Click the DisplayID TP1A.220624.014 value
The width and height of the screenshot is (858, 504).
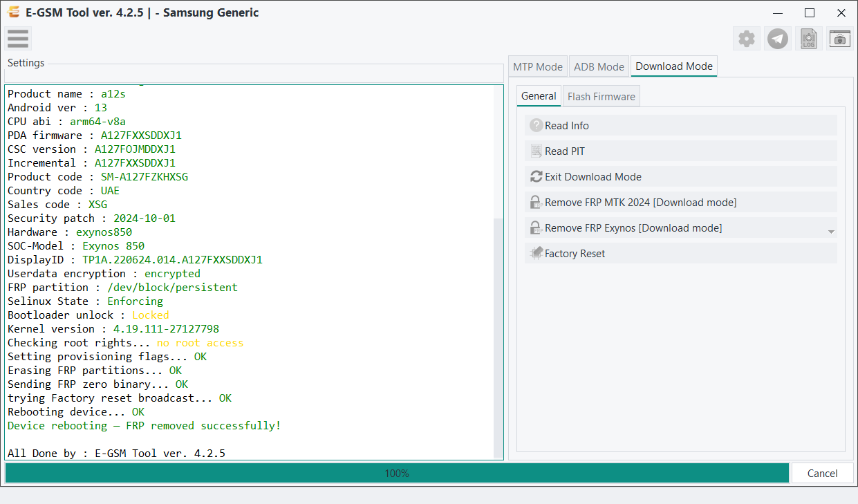tap(172, 259)
